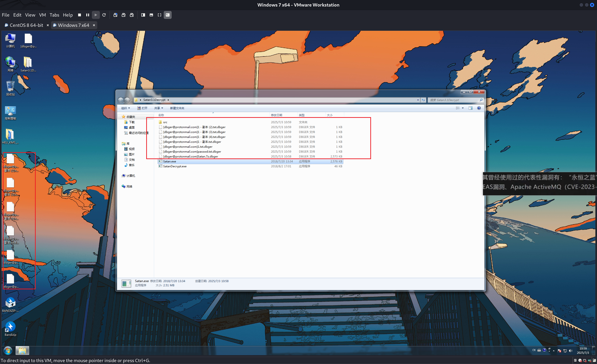
Task: Open the snapshot manager icon
Action: (x=132, y=15)
